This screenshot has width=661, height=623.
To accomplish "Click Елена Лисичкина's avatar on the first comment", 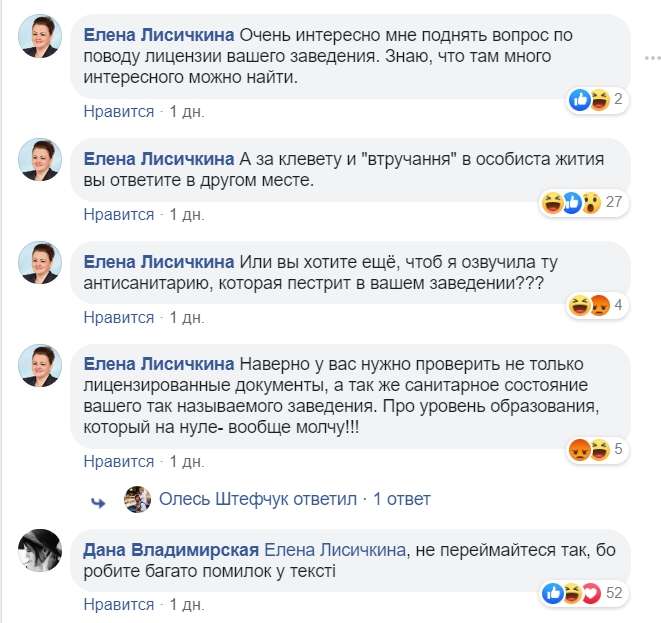I will point(43,36).
